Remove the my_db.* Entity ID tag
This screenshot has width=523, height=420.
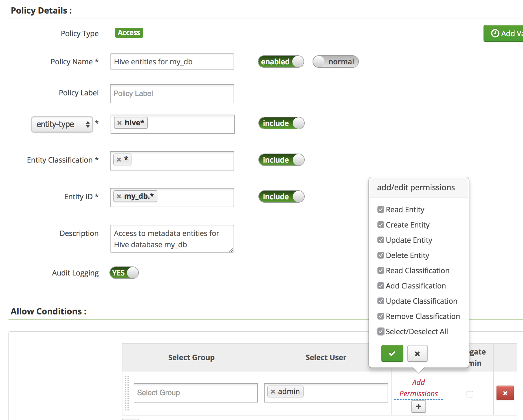pos(119,196)
